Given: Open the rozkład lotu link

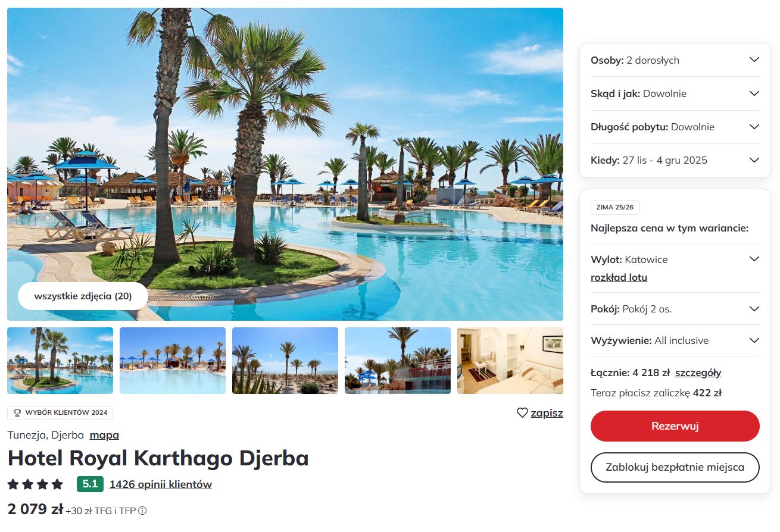Looking at the screenshot, I should pyautogui.click(x=619, y=277).
